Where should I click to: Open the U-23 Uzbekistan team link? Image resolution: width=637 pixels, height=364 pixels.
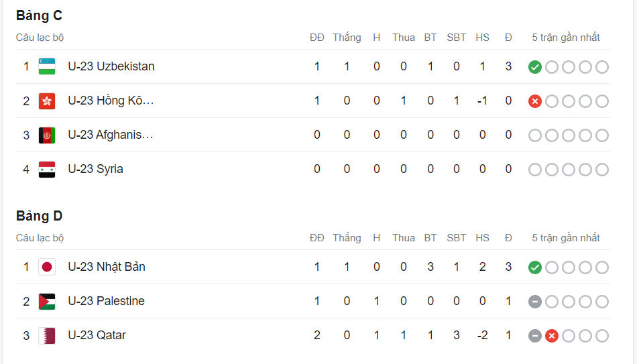click(x=111, y=66)
